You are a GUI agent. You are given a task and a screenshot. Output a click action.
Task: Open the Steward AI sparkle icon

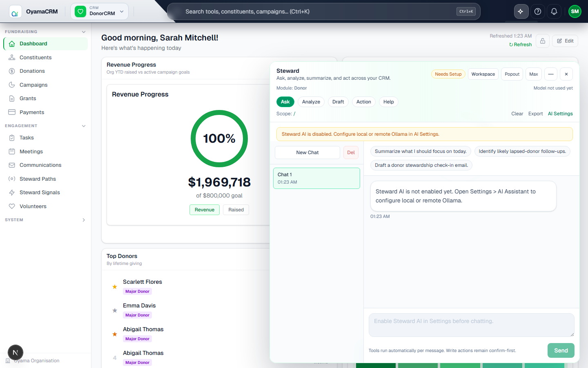point(521,11)
